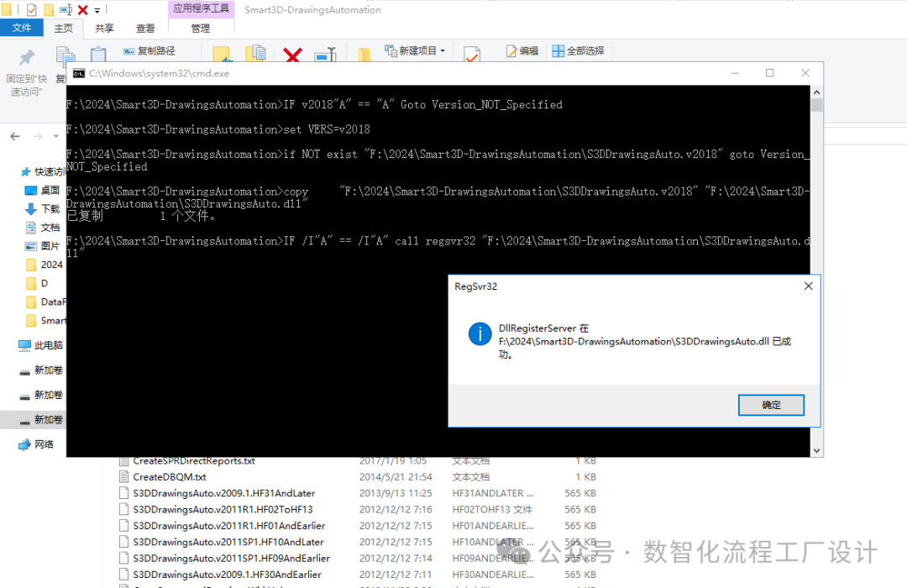Switch to the View (查看) tab

(x=145, y=29)
